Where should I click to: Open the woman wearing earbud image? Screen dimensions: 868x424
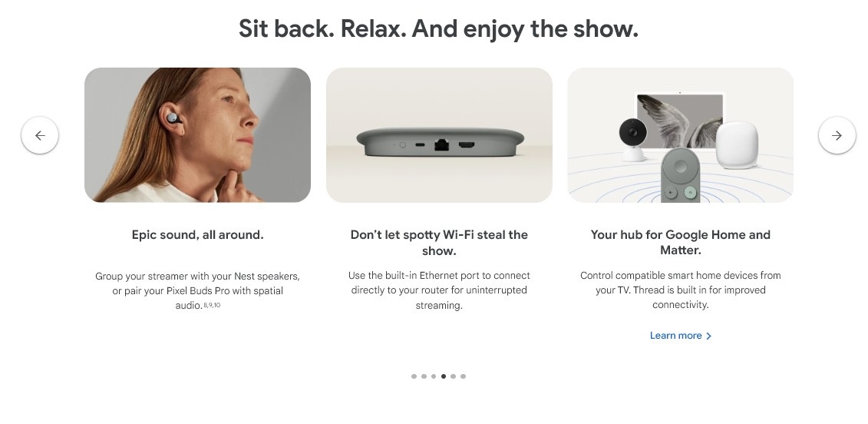[198, 135]
